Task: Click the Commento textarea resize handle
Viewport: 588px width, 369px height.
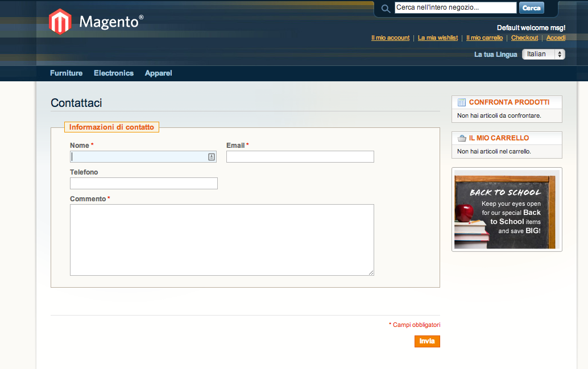Action: click(371, 272)
